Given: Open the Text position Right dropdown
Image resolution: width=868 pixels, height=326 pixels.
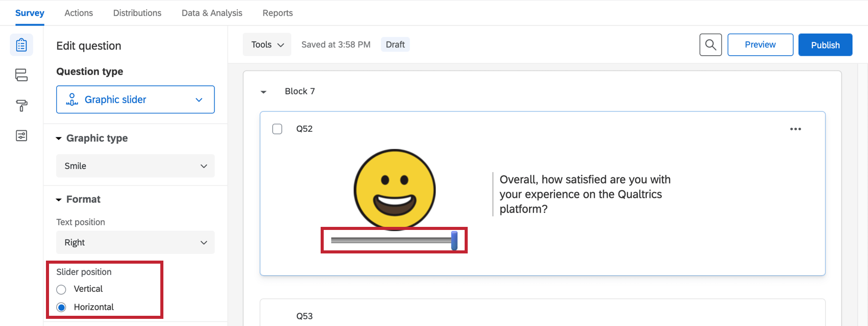Looking at the screenshot, I should (135, 243).
